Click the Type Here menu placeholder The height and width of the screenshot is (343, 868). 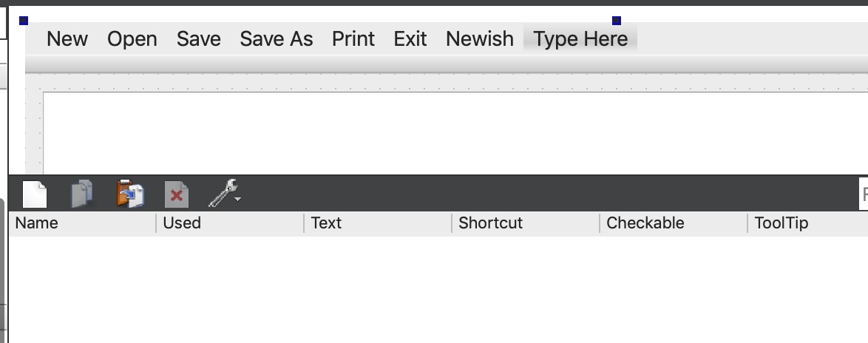(x=580, y=39)
